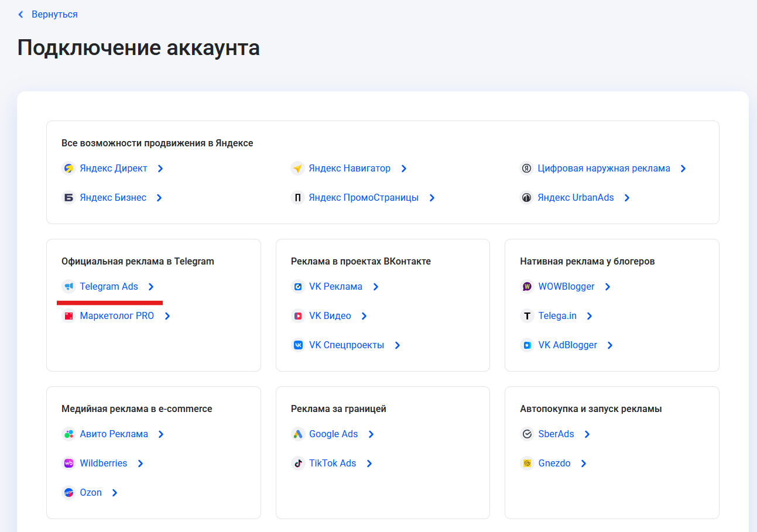Click the Gnezdo icon

526,463
